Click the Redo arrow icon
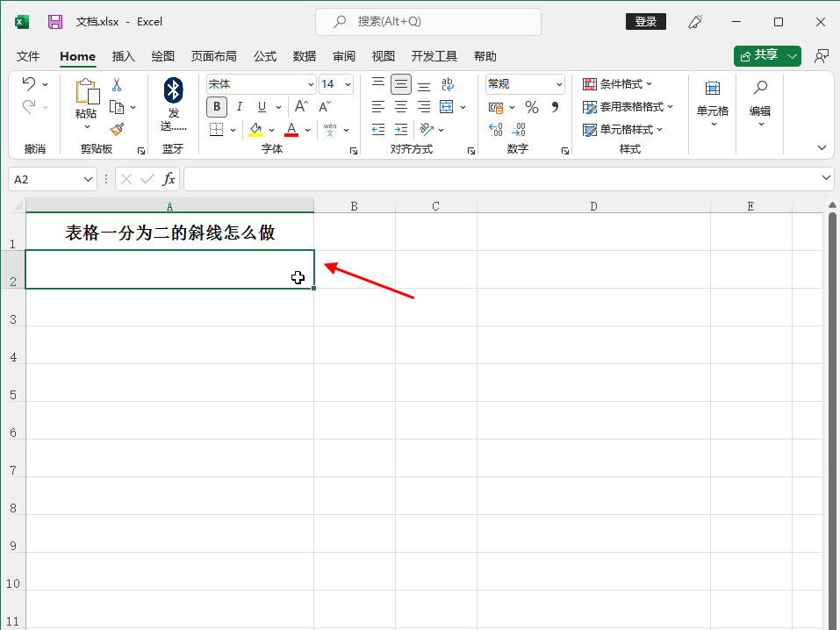This screenshot has height=630, width=840. coord(29,106)
